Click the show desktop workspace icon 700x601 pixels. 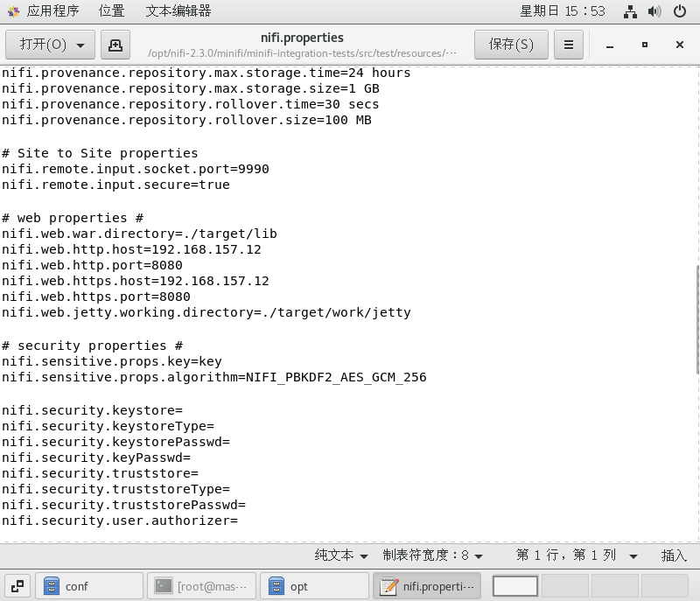17,586
